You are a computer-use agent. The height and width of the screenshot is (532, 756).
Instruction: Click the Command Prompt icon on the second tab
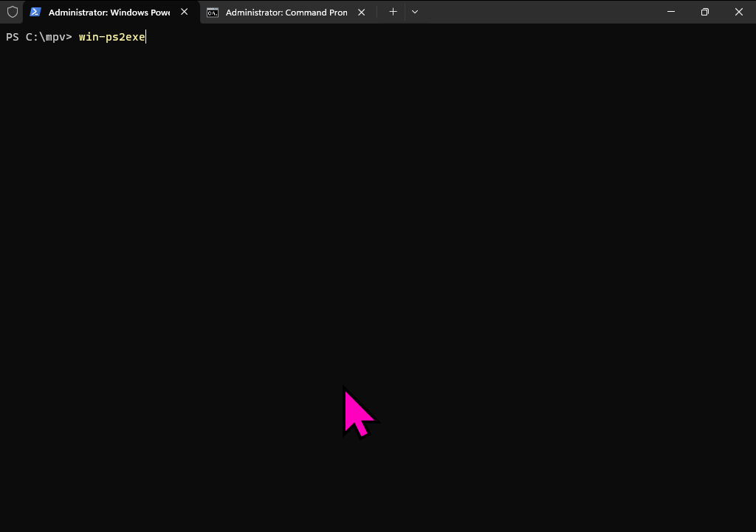pos(213,13)
